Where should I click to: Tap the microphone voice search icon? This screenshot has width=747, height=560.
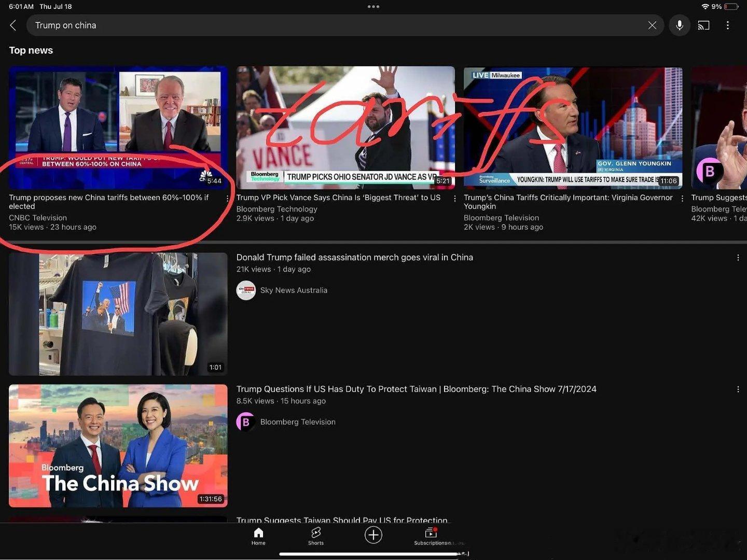(x=679, y=25)
